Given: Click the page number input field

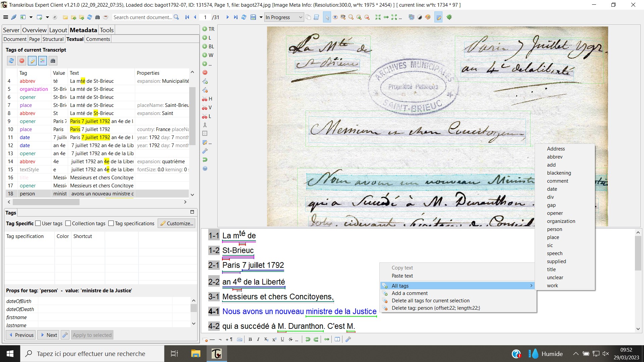Looking at the screenshot, I should (x=205, y=17).
